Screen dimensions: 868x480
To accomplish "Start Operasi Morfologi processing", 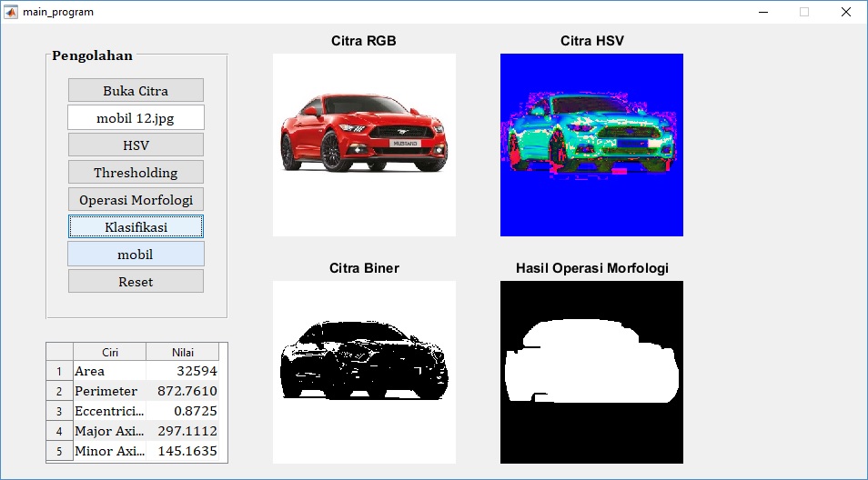I will [x=136, y=199].
